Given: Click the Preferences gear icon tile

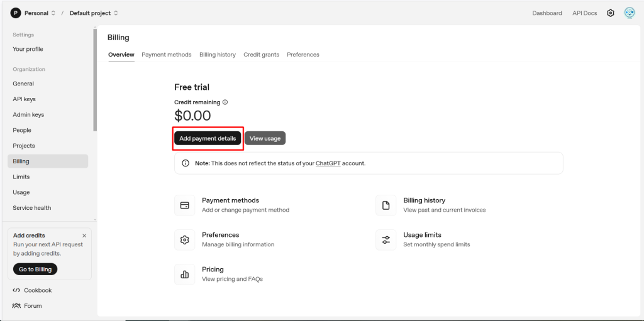Looking at the screenshot, I should pos(185,239).
